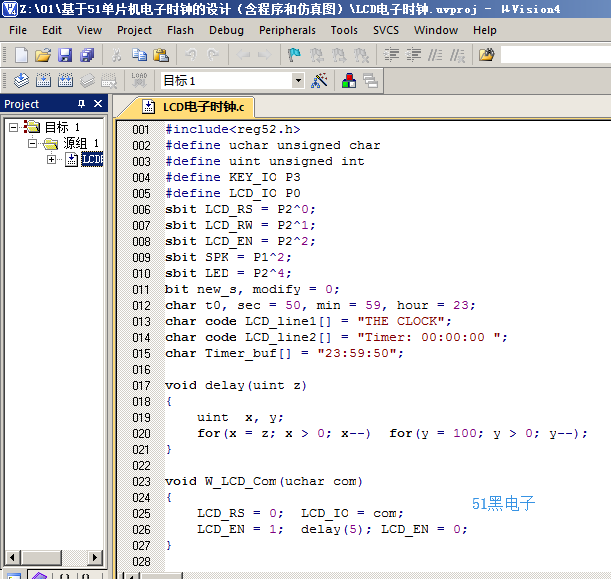Select the 源组 1 folder in project tree

tap(81, 143)
